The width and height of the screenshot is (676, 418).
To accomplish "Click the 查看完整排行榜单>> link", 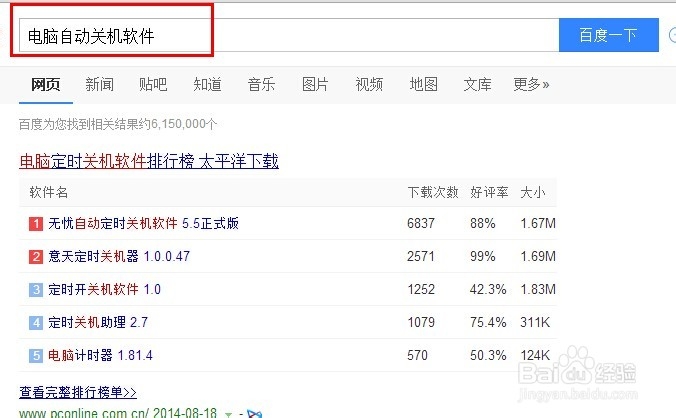I will pyautogui.click(x=78, y=392).
